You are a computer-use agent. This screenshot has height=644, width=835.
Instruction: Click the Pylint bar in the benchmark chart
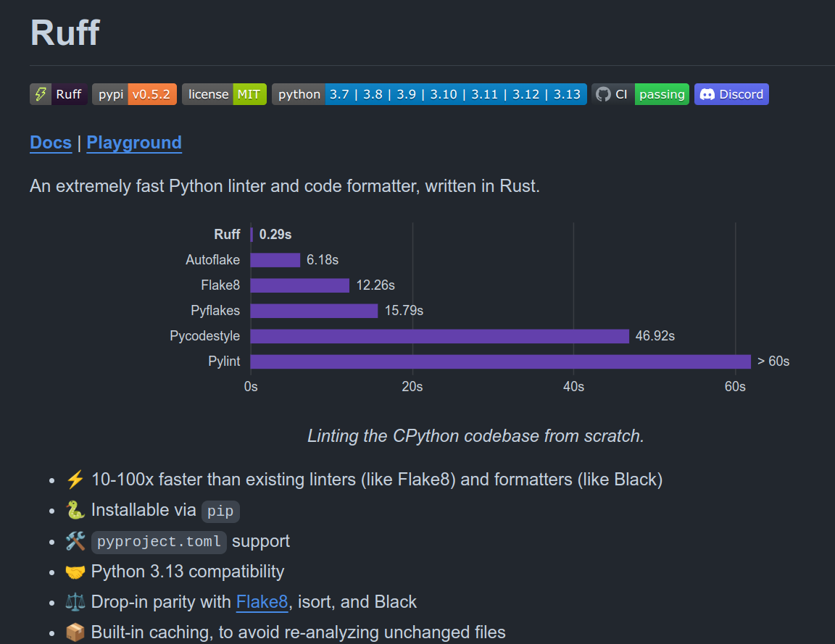[500, 361]
